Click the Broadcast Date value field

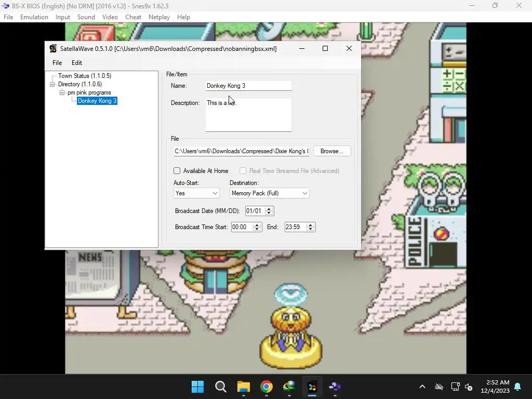(x=255, y=211)
